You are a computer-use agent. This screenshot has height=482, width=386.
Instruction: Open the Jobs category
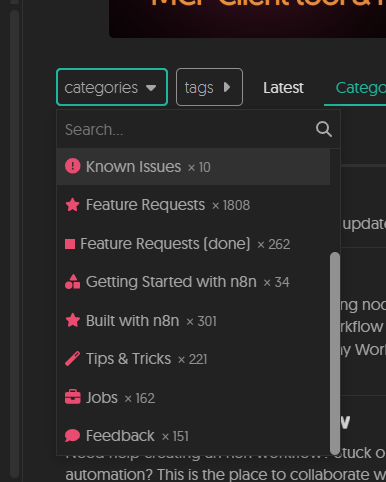[x=193, y=398]
